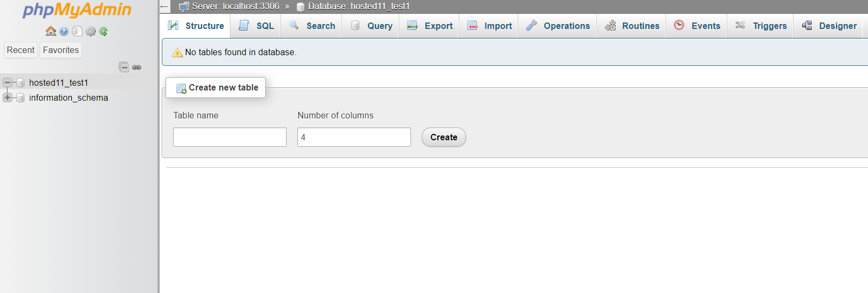Click the Designer tab icon
The height and width of the screenshot is (293, 868).
(x=807, y=25)
